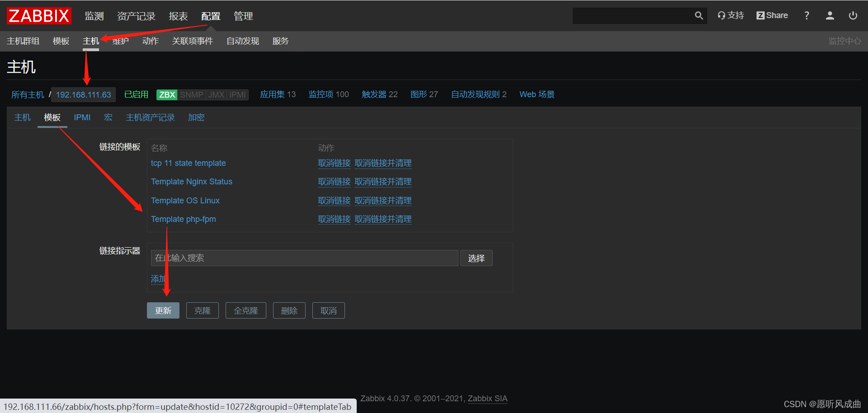Click the 克隆 button
Image resolution: width=868 pixels, height=413 pixels.
pos(203,310)
